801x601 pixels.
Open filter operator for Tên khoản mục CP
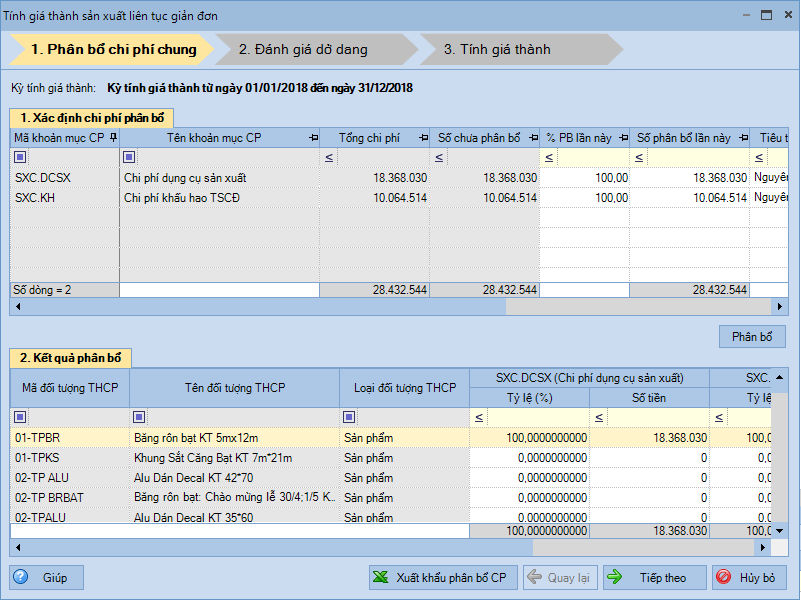point(129,157)
